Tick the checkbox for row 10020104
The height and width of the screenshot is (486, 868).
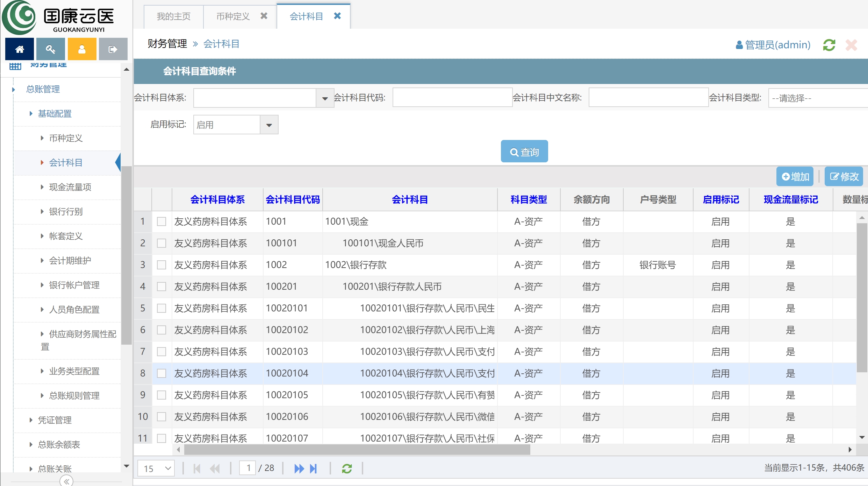pos(162,373)
